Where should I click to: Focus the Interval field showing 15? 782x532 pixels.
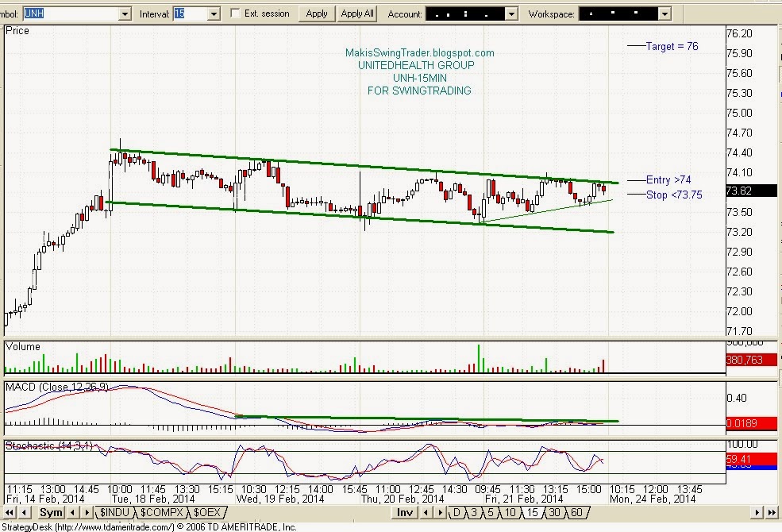tap(191, 14)
